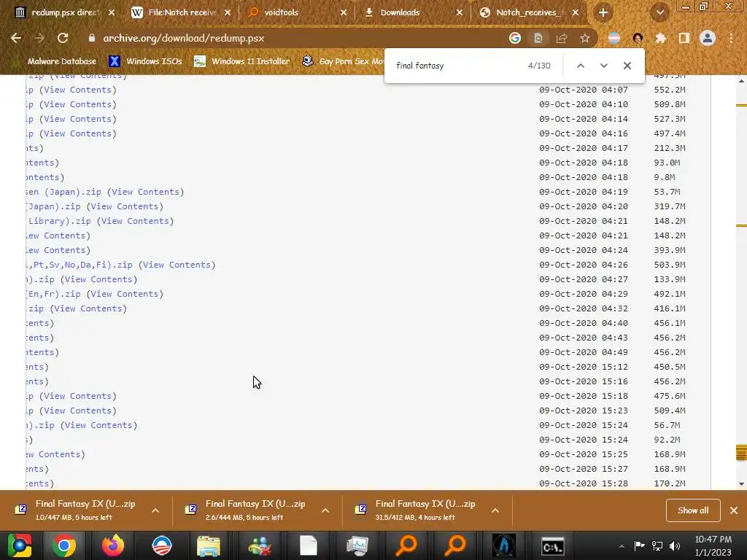The width and height of the screenshot is (747, 560).
Task: Open the first Everything search magnifier on taskbar
Action: (x=406, y=545)
